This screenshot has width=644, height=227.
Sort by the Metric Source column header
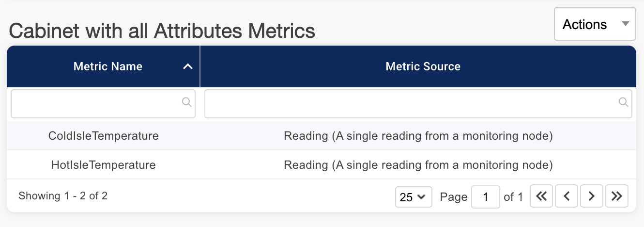[x=423, y=66]
